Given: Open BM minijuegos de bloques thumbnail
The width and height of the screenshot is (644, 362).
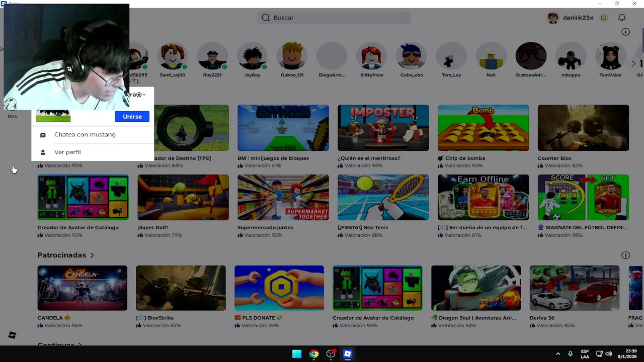Looking at the screenshot, I should [x=283, y=128].
